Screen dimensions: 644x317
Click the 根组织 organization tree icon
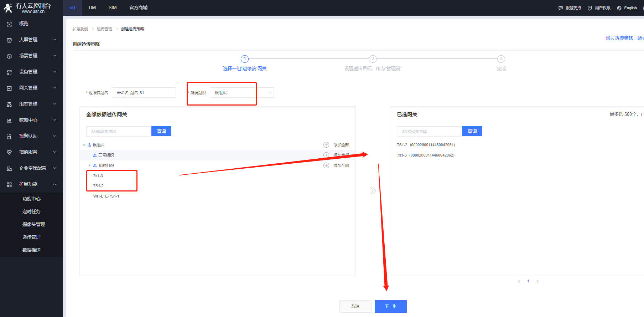[89, 145]
